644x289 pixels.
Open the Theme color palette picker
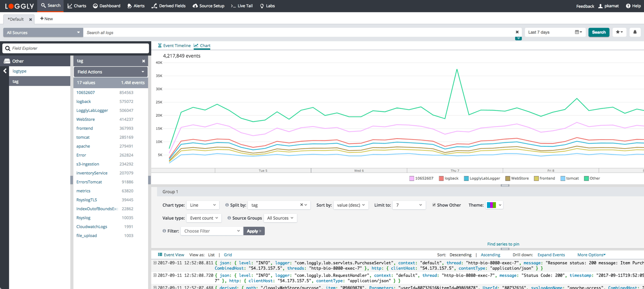click(x=494, y=205)
